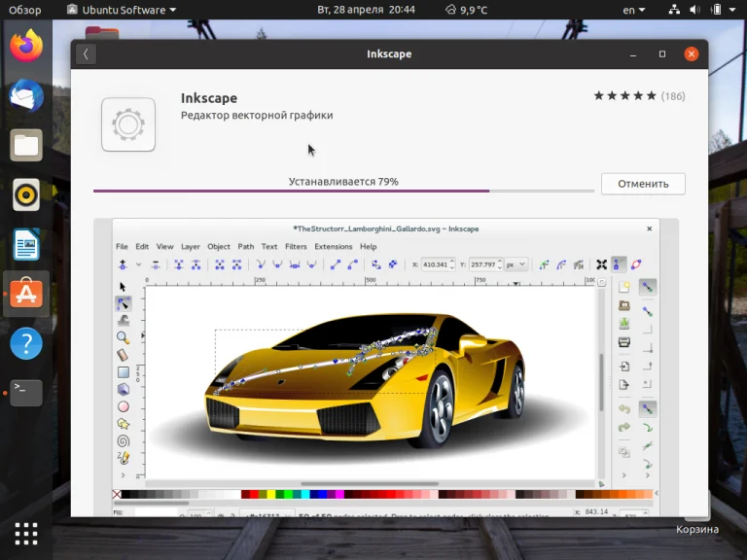The image size is (747, 560).
Task: Show the applications grid
Action: point(26,533)
